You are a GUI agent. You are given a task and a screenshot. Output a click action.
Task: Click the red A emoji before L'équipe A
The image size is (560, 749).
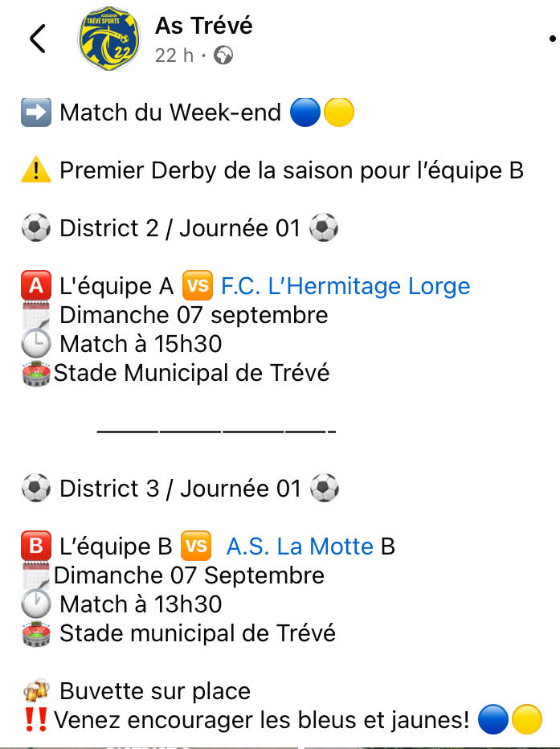[x=36, y=286]
